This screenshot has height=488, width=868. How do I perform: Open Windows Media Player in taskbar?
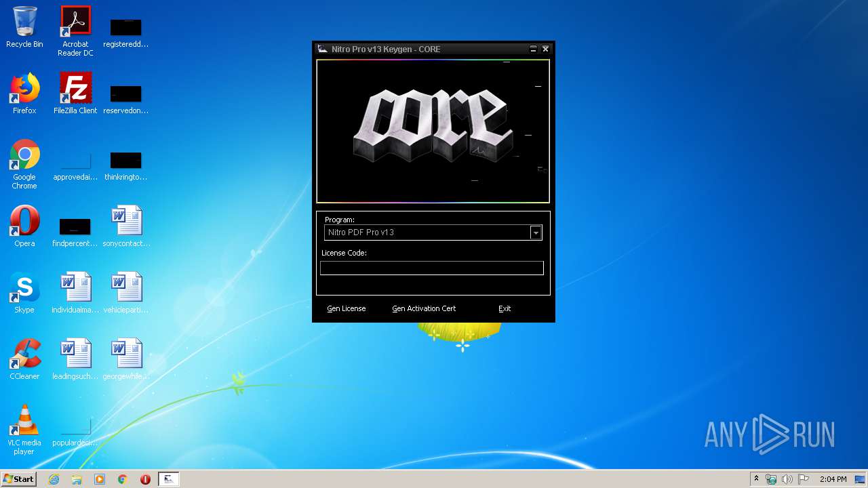pos(100,479)
